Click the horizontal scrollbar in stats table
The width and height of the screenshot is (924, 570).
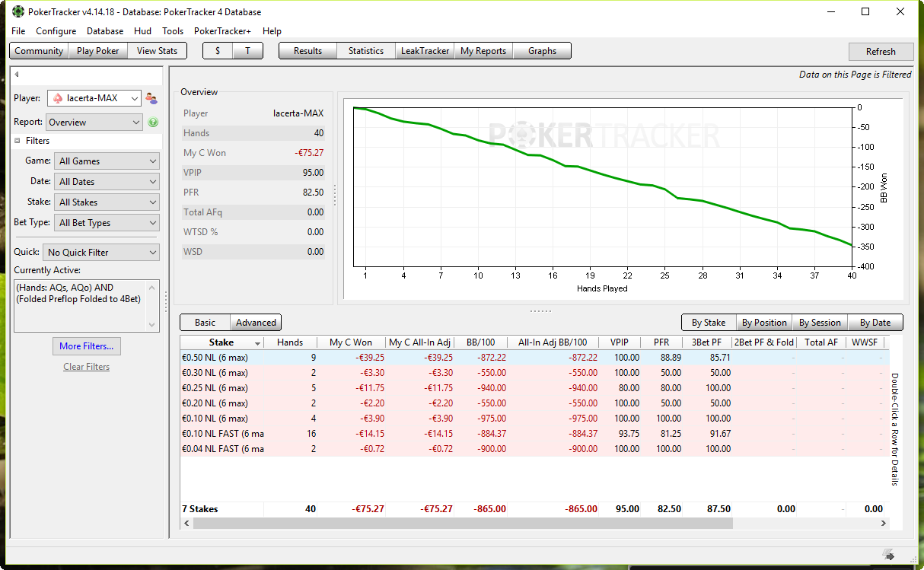pyautogui.click(x=462, y=524)
